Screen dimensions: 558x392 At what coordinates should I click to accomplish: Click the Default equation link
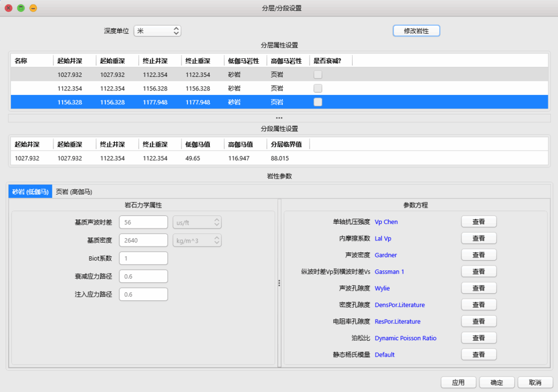coord(385,354)
